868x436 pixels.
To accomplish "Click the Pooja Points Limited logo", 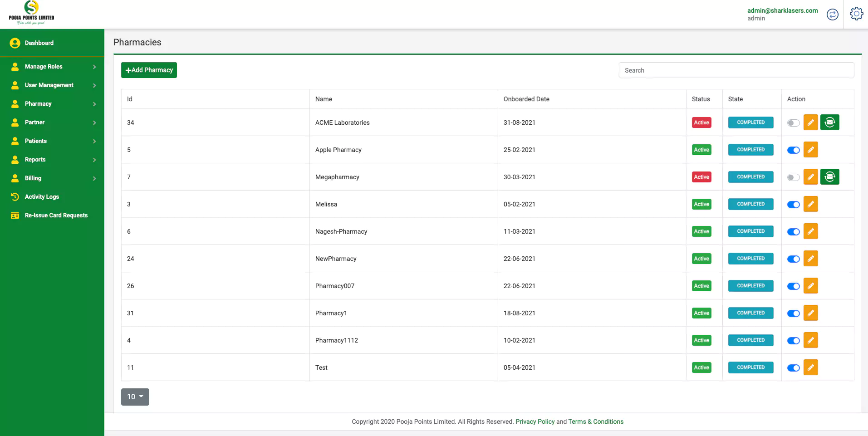I will 31,13.
